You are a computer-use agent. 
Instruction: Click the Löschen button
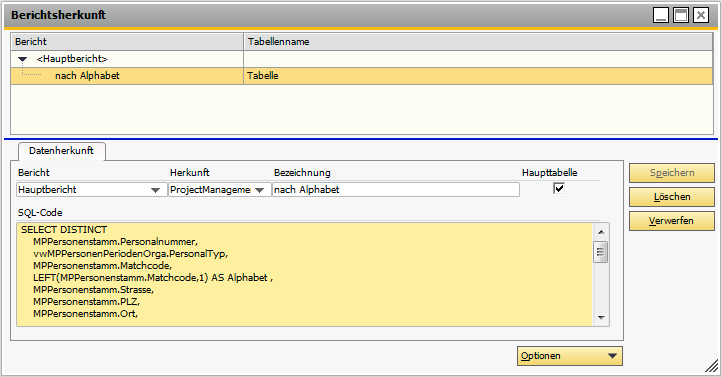[x=672, y=197]
